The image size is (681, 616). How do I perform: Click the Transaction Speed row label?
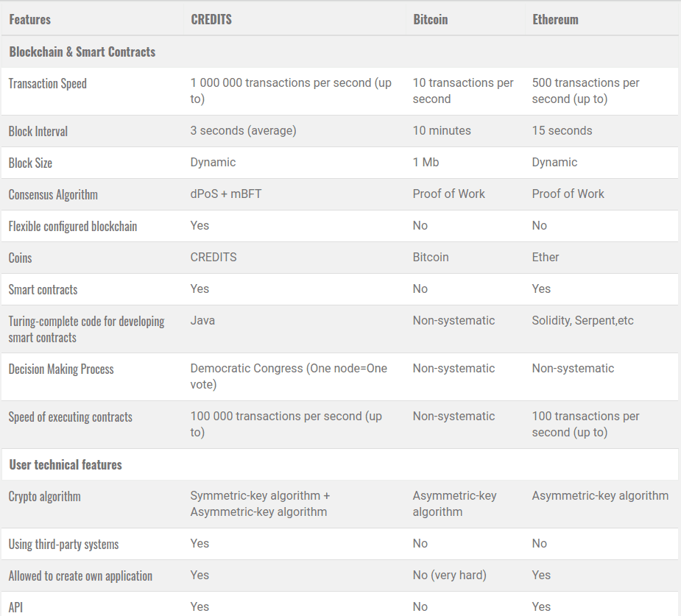point(48,84)
